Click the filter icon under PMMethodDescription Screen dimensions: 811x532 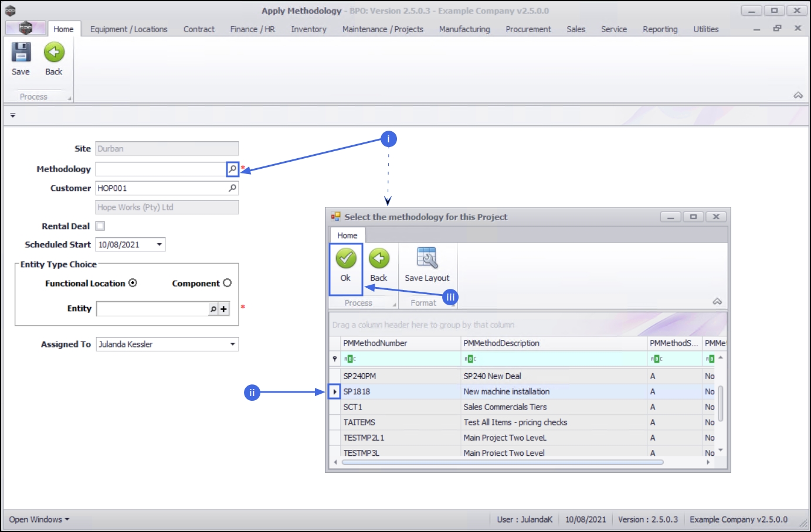[470, 359]
